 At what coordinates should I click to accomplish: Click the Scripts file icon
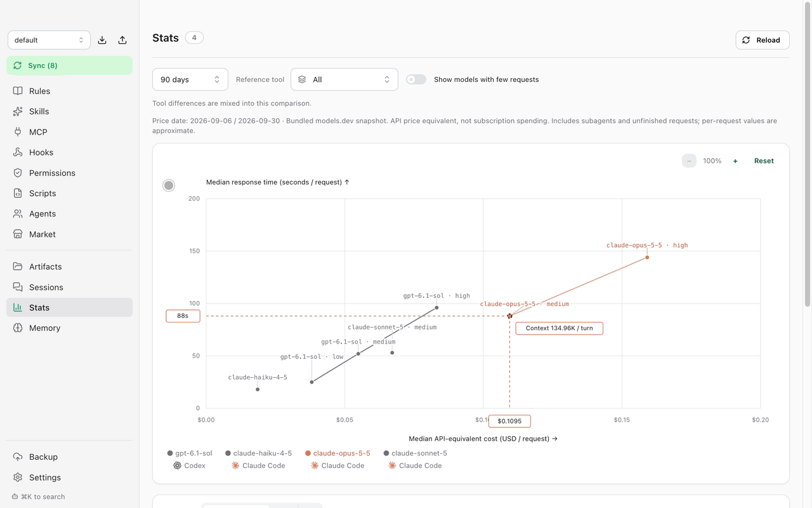(18, 193)
